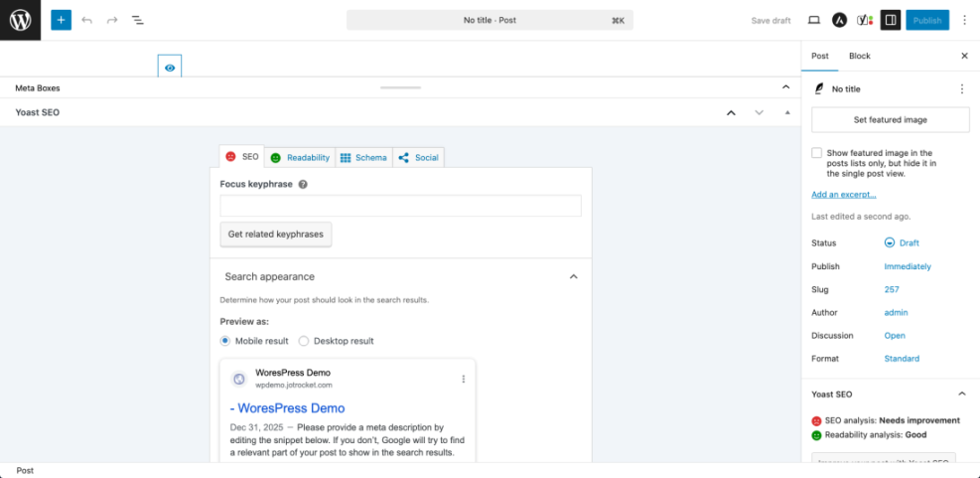Click the globe favicon in the snippet preview
Image resolution: width=980 pixels, height=478 pixels.
pos(238,379)
